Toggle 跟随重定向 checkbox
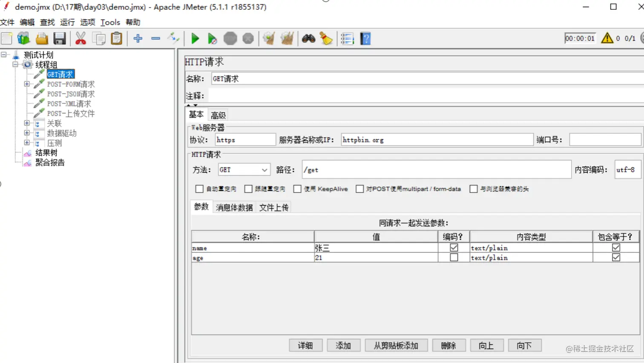The height and width of the screenshot is (363, 644). 248,189
